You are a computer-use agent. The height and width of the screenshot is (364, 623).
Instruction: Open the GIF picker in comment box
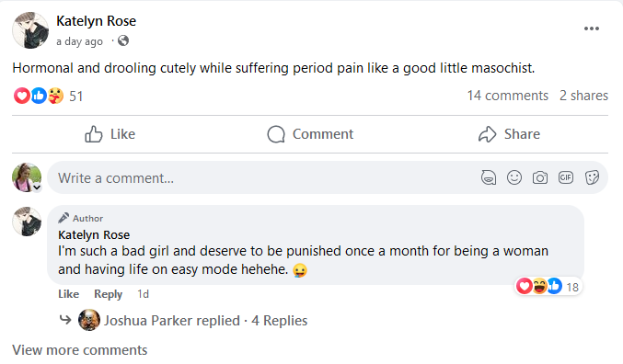coord(566,177)
